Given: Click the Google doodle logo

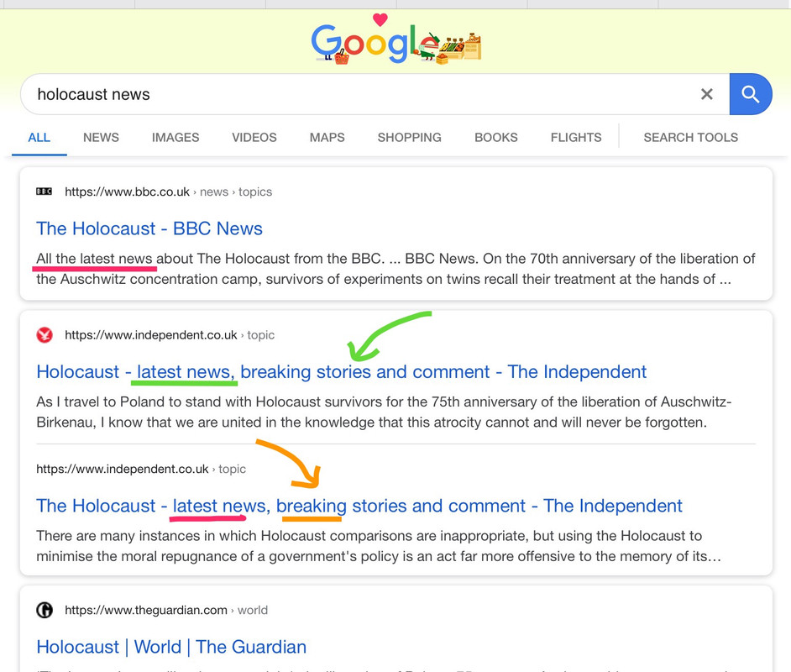Looking at the screenshot, I should [x=396, y=40].
